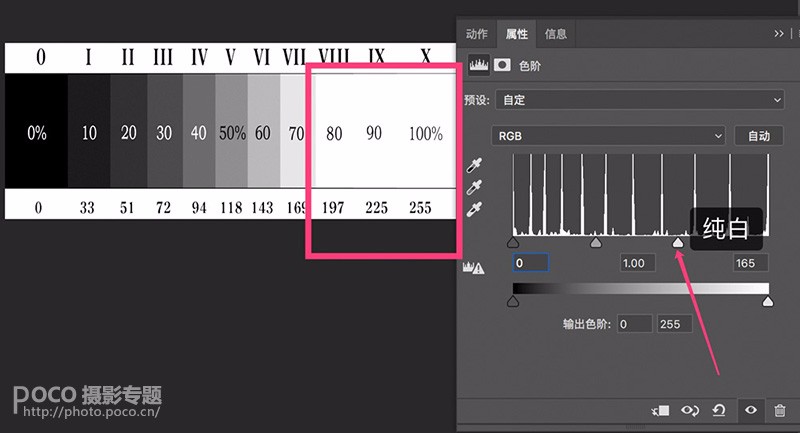
Task: Click the input shadow black slider
Action: 513,242
